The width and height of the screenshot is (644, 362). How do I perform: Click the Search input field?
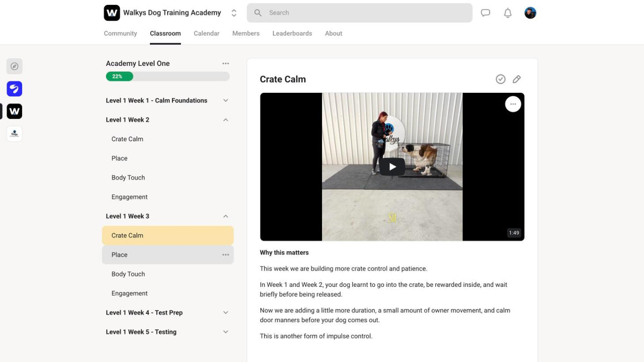coord(360,13)
